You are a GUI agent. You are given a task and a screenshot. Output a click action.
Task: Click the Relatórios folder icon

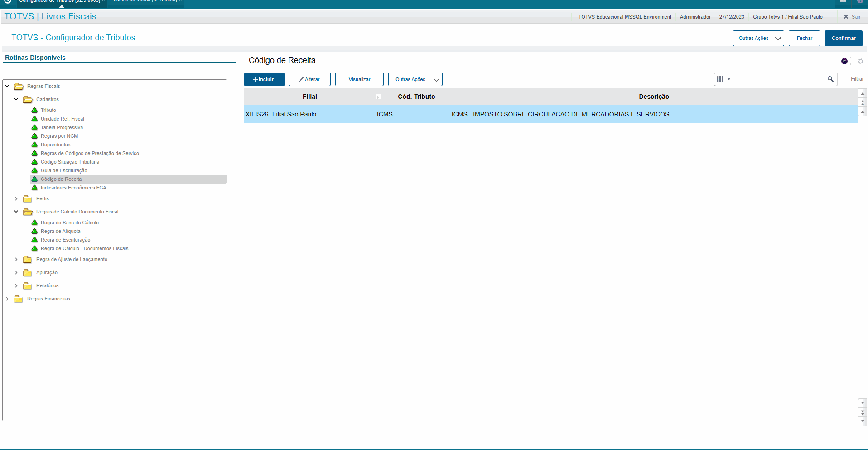point(28,285)
